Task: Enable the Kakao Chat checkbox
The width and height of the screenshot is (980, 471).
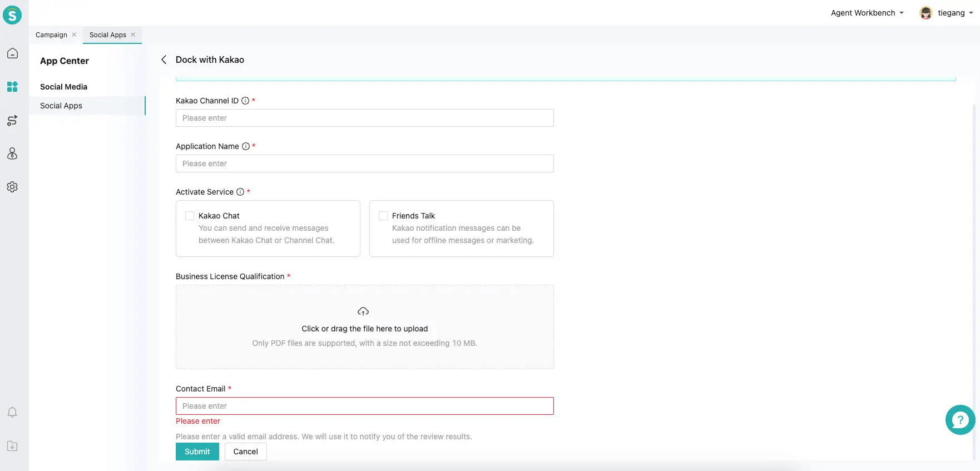Action: point(190,216)
